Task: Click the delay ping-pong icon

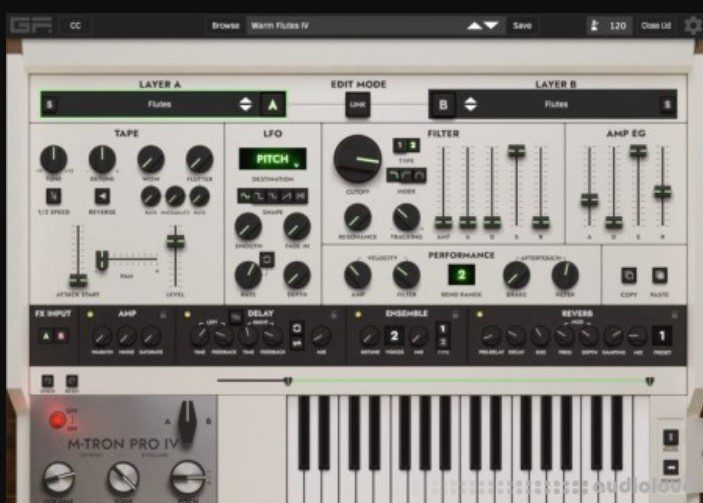Action: pyautogui.click(x=297, y=343)
